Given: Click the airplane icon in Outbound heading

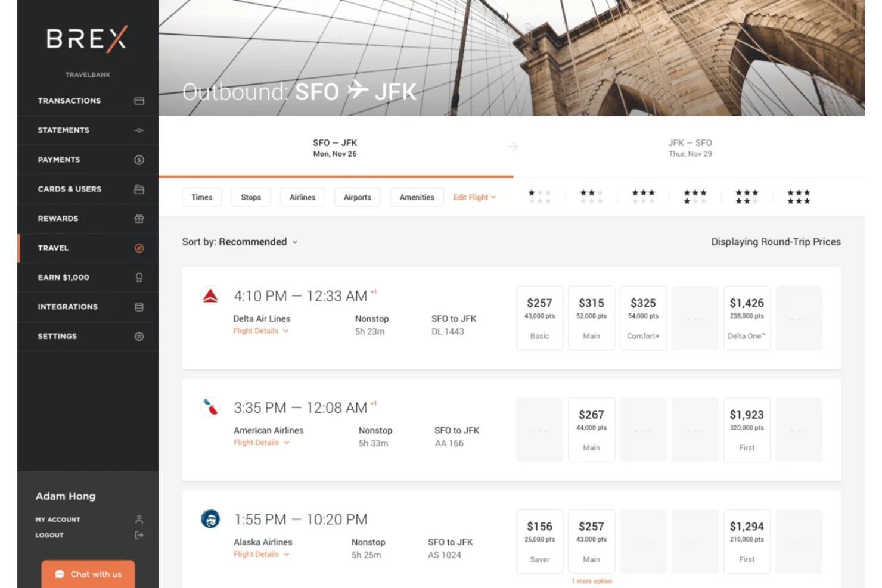Looking at the screenshot, I should (x=358, y=90).
